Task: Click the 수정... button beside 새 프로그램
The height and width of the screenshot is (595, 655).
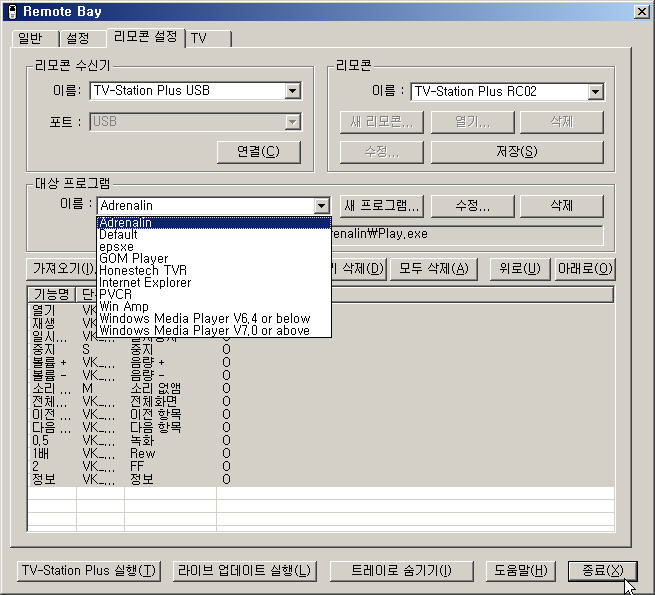Action: pos(472,206)
